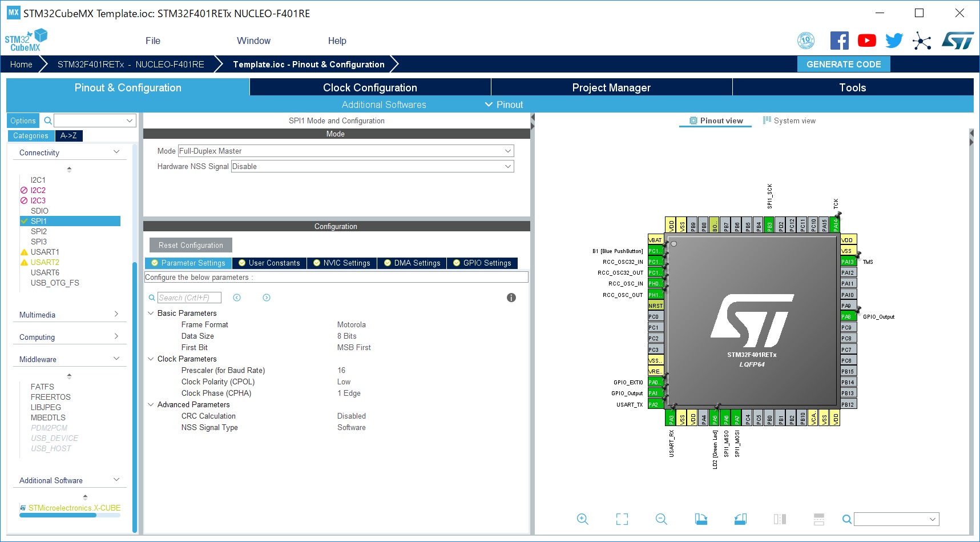
Task: Click the Reset Configuration button
Action: [191, 245]
